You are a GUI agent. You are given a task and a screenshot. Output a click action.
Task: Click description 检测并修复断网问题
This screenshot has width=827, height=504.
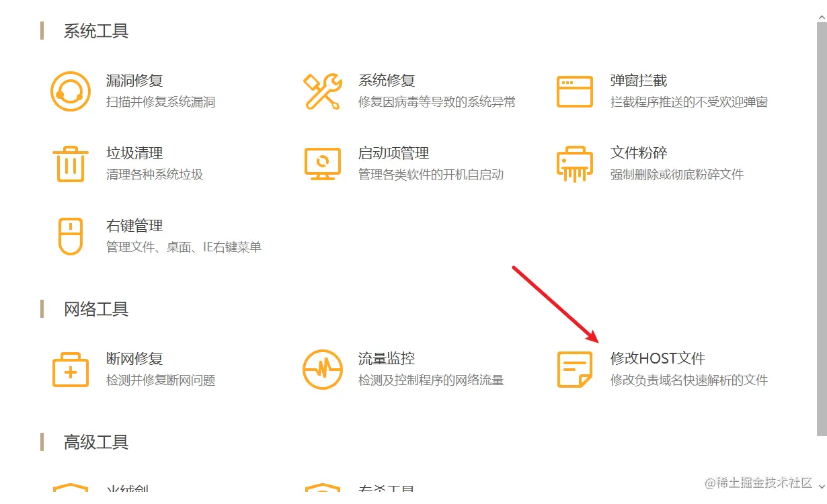[x=161, y=380]
